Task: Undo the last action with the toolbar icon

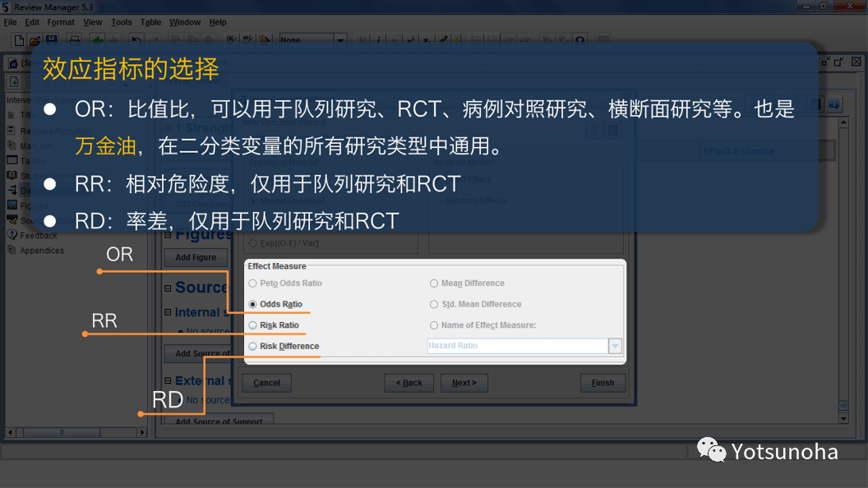Action: click(136, 39)
